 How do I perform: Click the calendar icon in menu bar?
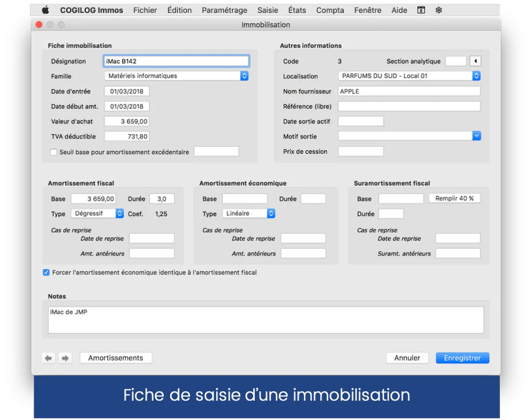point(421,10)
